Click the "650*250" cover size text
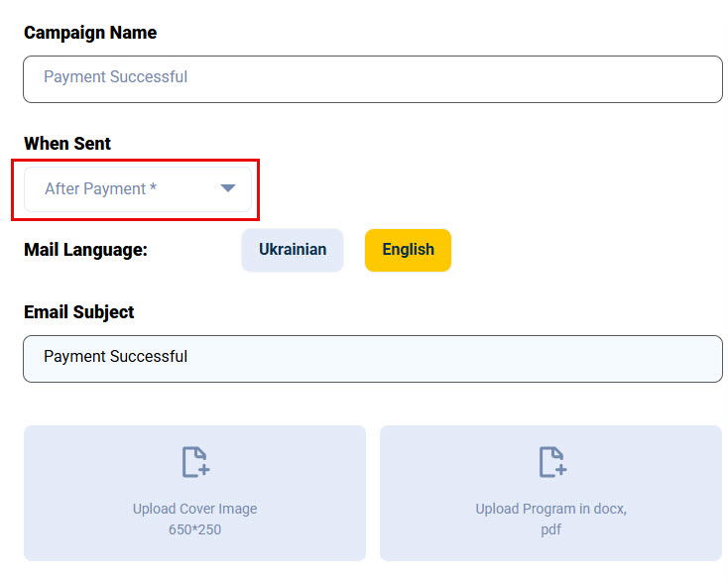The width and height of the screenshot is (728, 581). 194,530
